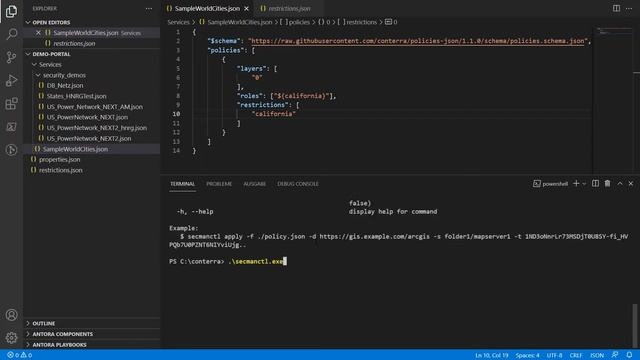The width and height of the screenshot is (640, 360).
Task: Close the terminal panel
Action: [631, 184]
